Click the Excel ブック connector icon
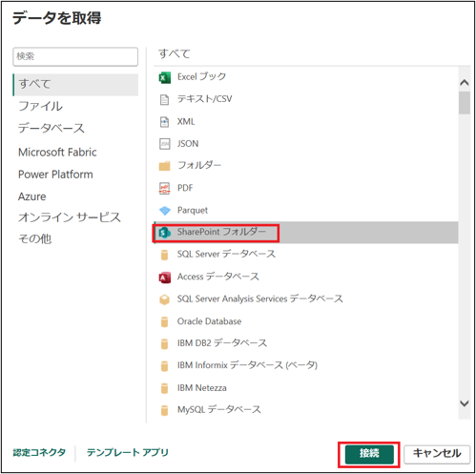Screen dimensions: 476x474 [x=164, y=77]
